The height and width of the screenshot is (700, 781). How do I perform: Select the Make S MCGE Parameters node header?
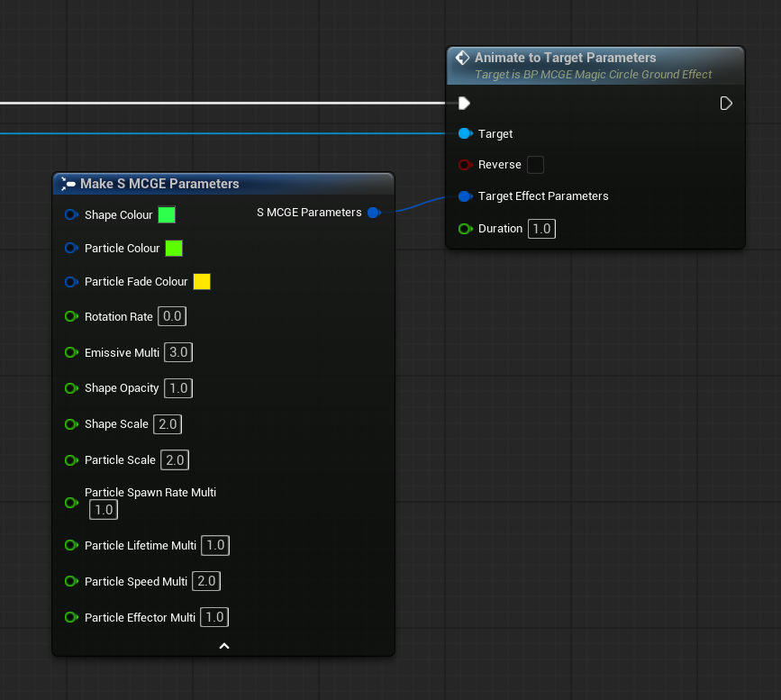pos(159,184)
